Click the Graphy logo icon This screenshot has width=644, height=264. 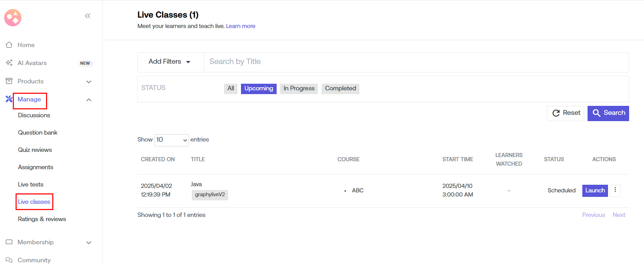(13, 18)
